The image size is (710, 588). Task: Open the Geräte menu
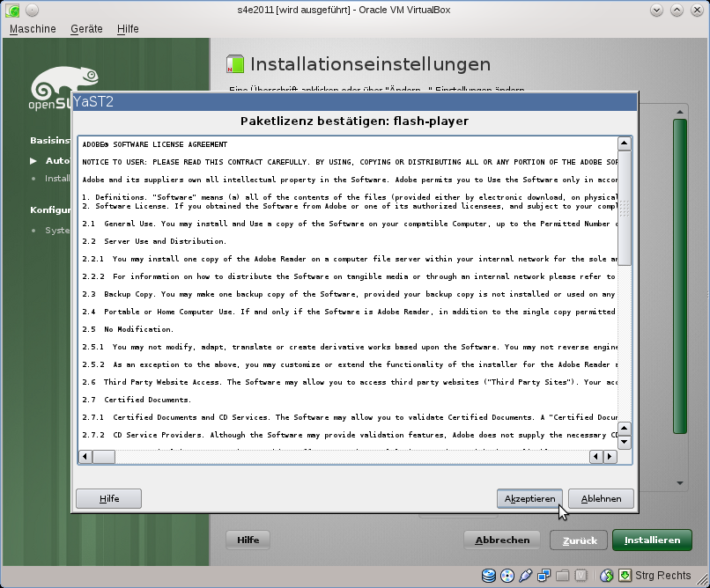pos(86,29)
